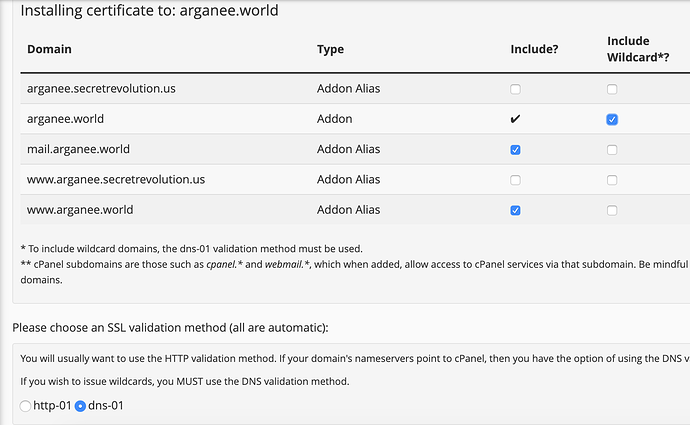
Task: Click the www.arganee.world domain cell
Action: [80, 210]
